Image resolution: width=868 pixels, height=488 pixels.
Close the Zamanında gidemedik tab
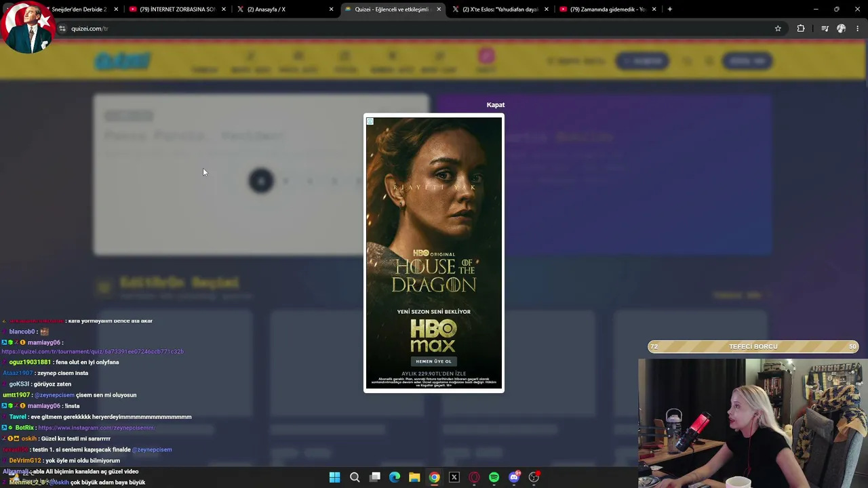click(654, 9)
